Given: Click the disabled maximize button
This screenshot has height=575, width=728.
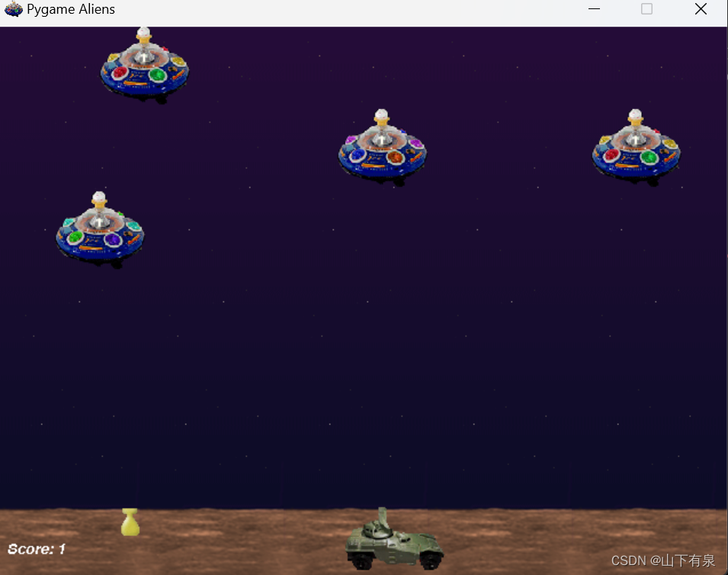Looking at the screenshot, I should 647,8.
